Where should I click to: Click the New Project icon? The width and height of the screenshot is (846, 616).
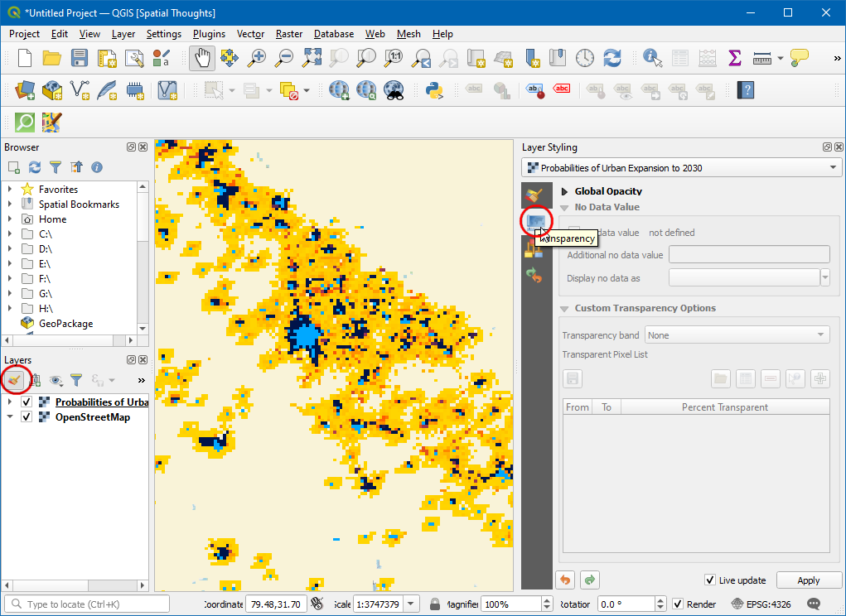[x=25, y=58]
